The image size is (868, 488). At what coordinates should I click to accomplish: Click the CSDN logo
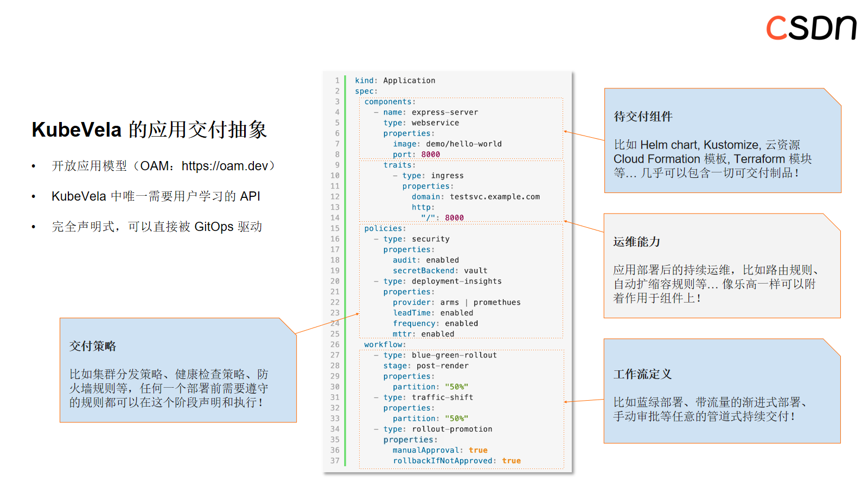810,28
